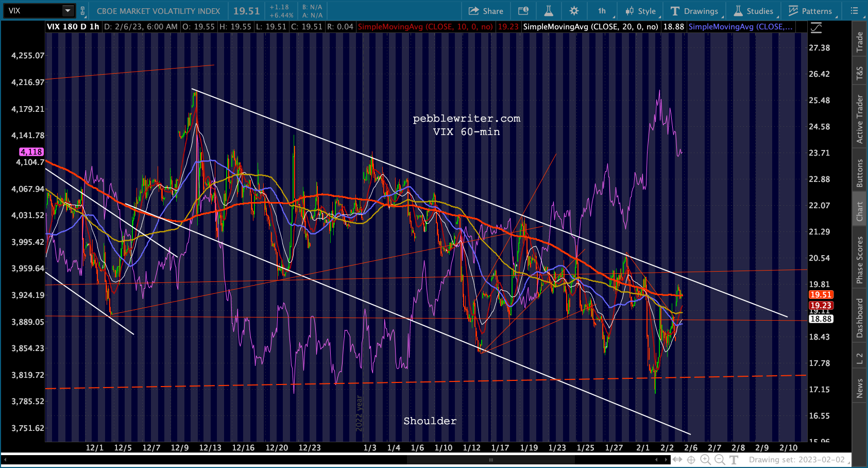Viewport: 868px width, 468px height.
Task: Click the Share button
Action: (x=486, y=11)
